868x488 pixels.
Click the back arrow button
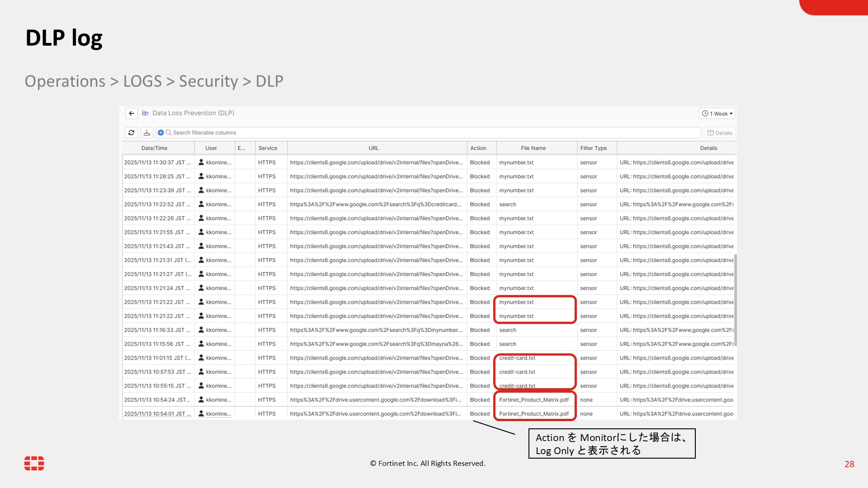tap(132, 113)
